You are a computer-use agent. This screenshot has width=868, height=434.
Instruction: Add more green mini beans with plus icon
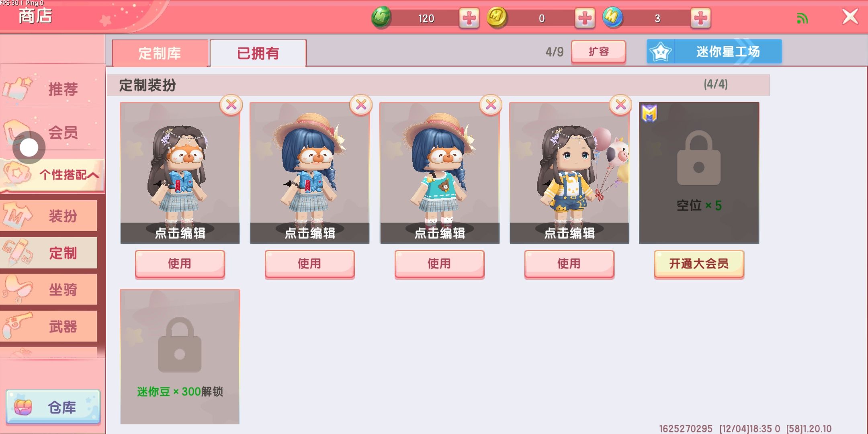click(469, 18)
